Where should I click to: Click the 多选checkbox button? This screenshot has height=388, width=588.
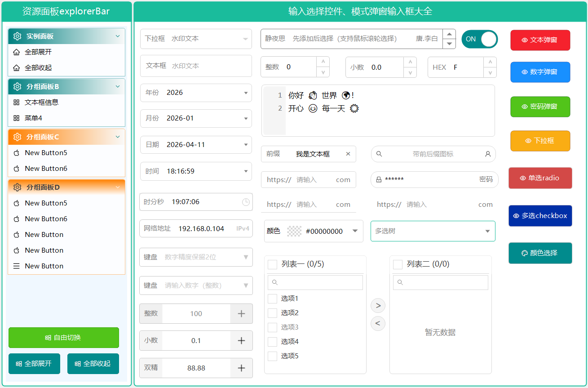pos(540,216)
